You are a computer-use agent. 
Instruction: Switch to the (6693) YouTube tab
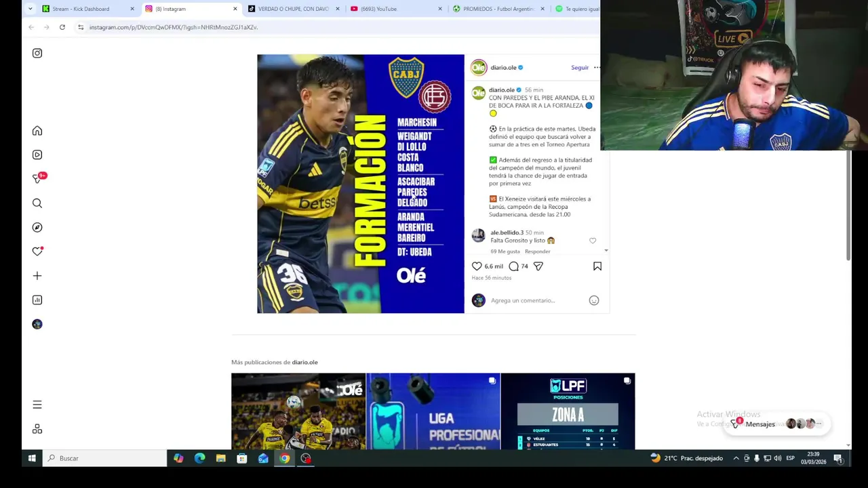coord(395,9)
